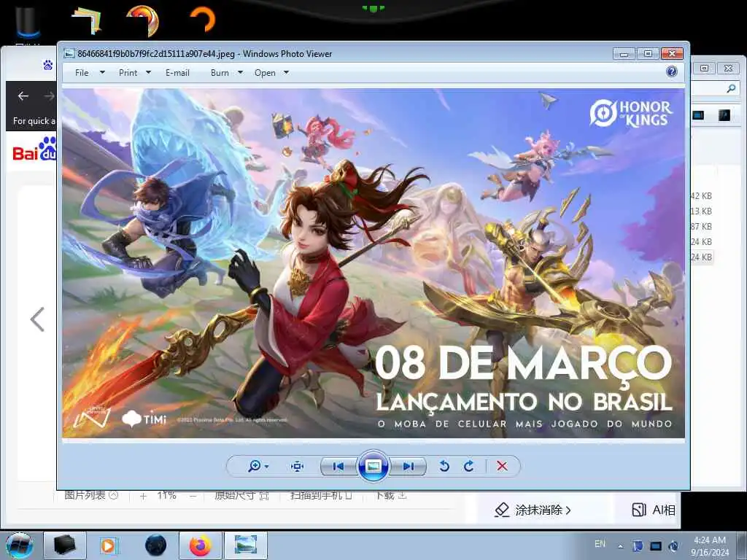
Task: Click the left chevron in the Baidu image viewer
Action: point(37,319)
